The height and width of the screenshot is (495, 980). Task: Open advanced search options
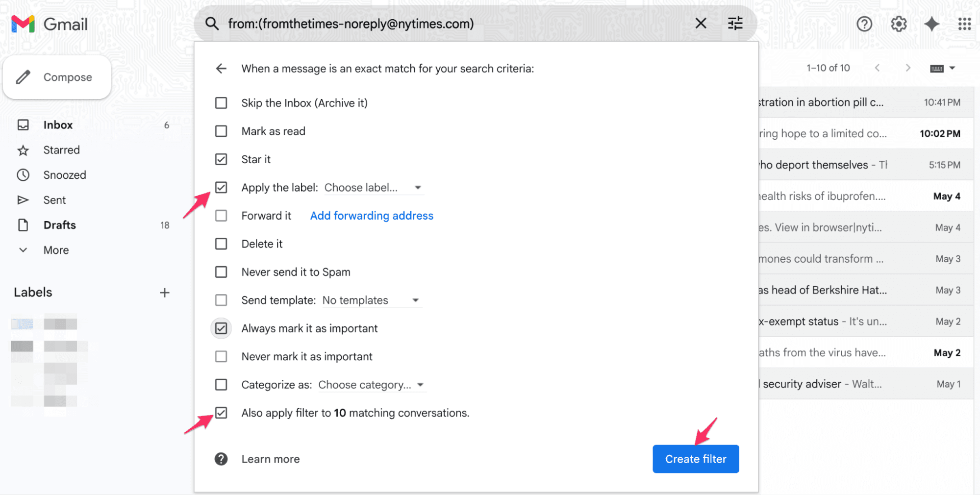click(x=735, y=23)
